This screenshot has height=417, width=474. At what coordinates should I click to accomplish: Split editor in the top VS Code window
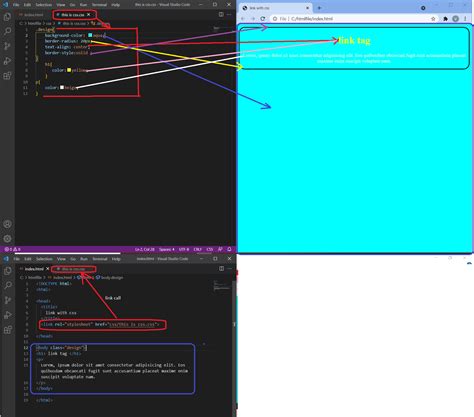tap(221, 14)
